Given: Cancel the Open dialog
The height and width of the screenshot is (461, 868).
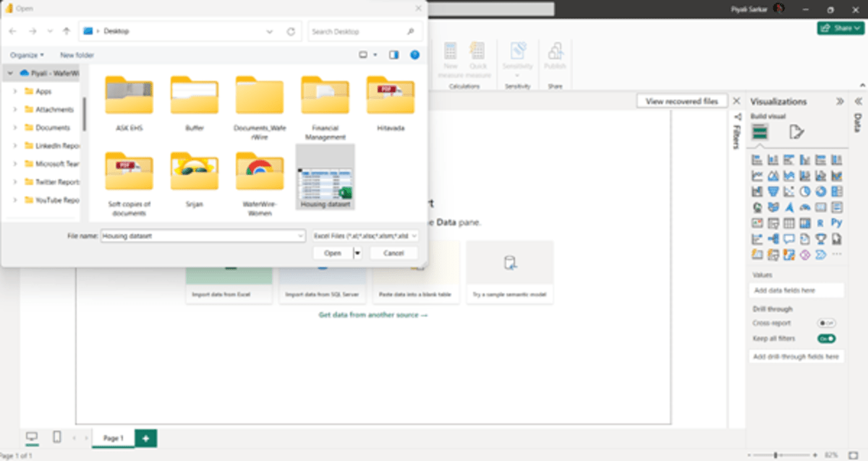Looking at the screenshot, I should pyautogui.click(x=393, y=253).
